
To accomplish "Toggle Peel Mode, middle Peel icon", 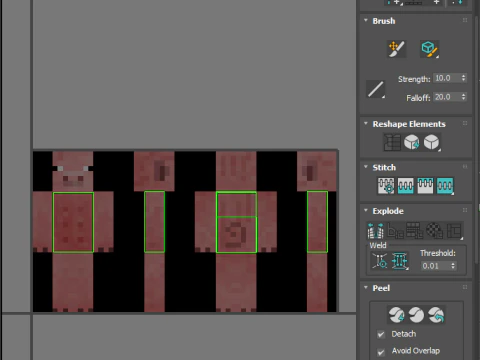I will (x=416, y=315).
